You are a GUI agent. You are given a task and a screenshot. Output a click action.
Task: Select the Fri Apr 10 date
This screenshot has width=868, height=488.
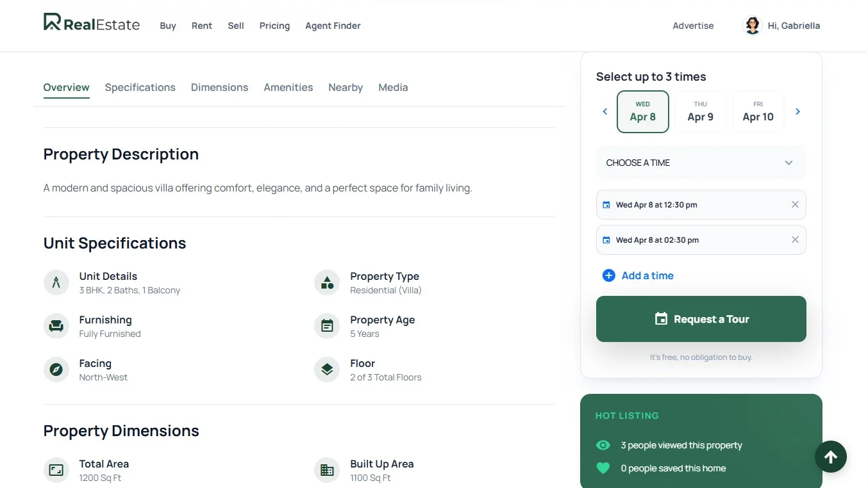tap(758, 111)
